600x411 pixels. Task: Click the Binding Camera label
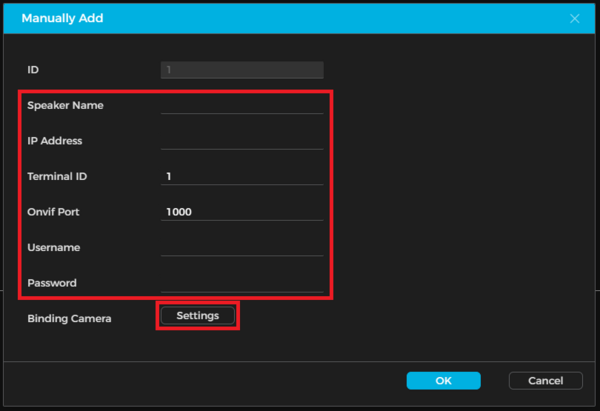70,318
